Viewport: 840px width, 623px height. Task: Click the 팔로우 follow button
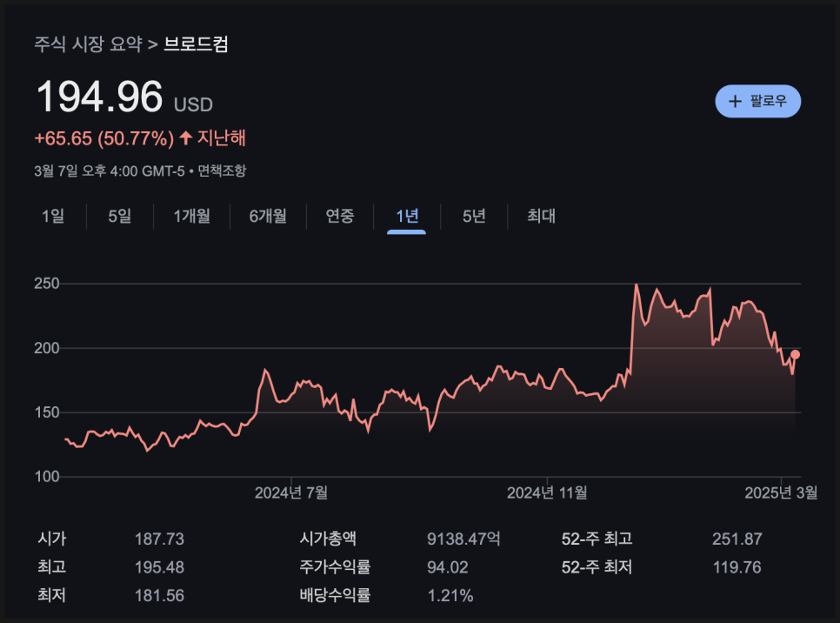pos(757,101)
